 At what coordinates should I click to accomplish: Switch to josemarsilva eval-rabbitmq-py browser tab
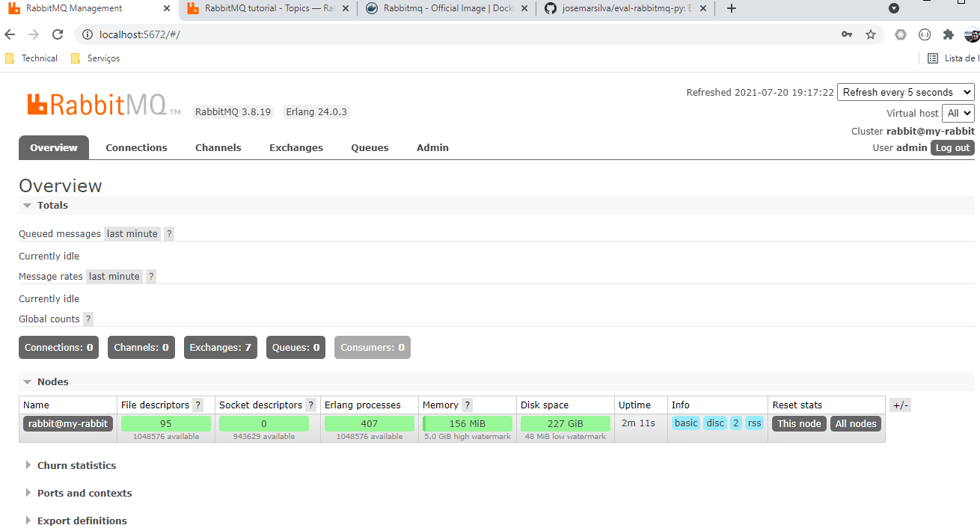pos(625,8)
